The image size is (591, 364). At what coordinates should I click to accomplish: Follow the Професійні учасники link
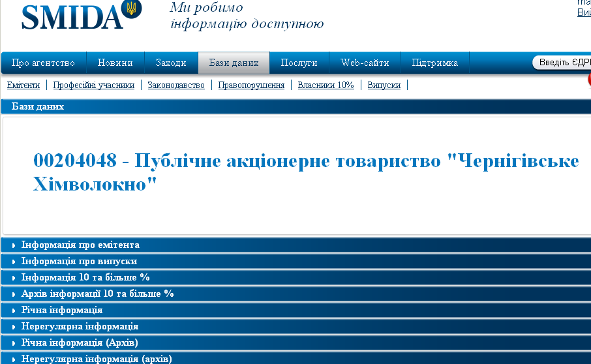[x=94, y=85]
